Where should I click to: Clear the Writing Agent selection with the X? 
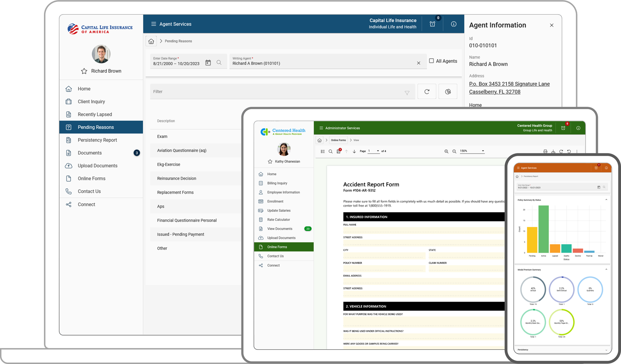[419, 63]
